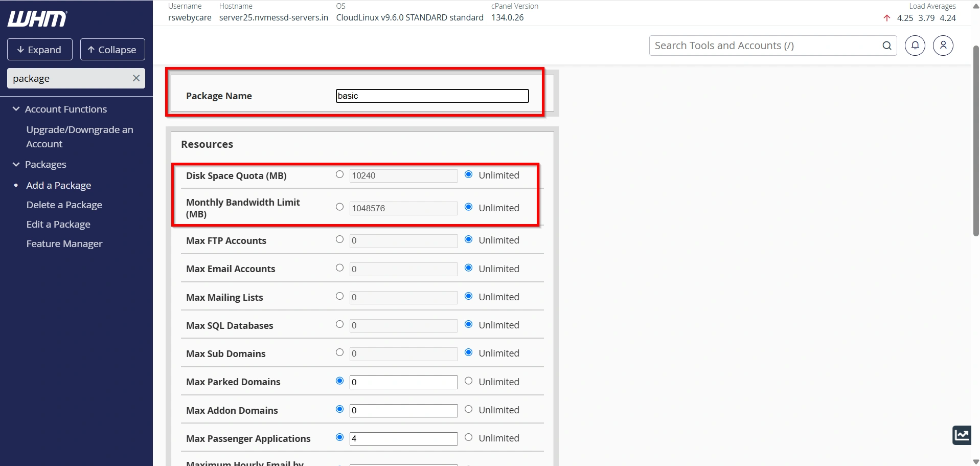Select custom value radio for Disk Space Quota
The image size is (980, 466).
coord(339,174)
